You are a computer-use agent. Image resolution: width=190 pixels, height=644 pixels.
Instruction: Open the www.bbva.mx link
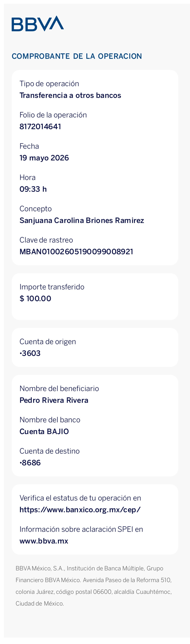coord(44,541)
